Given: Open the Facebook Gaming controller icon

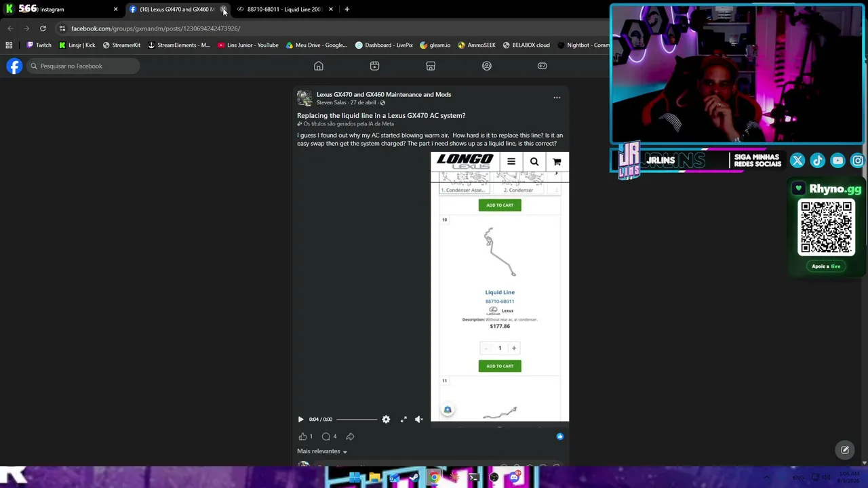Looking at the screenshot, I should click(x=542, y=66).
